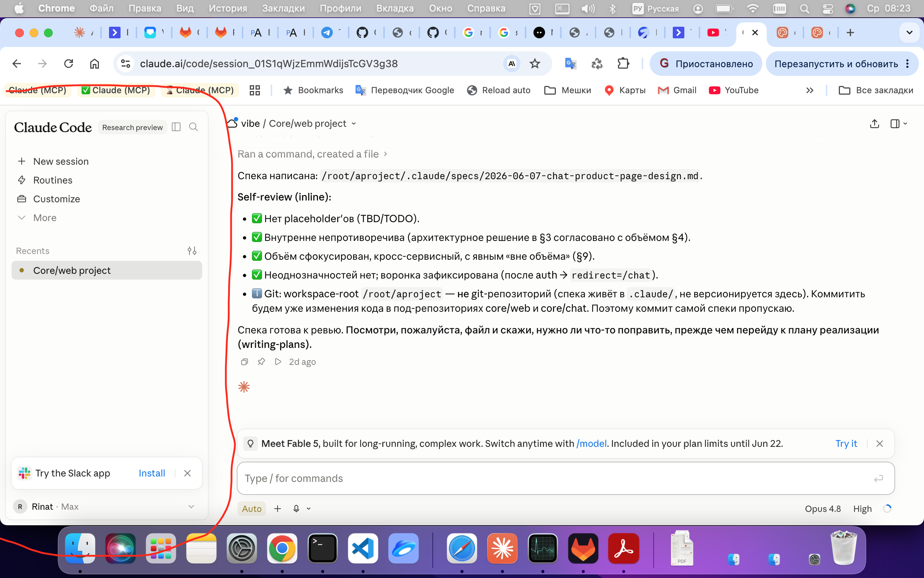The height and width of the screenshot is (578, 924).
Task: Click Перезапустить и обновить
Action: click(836, 64)
